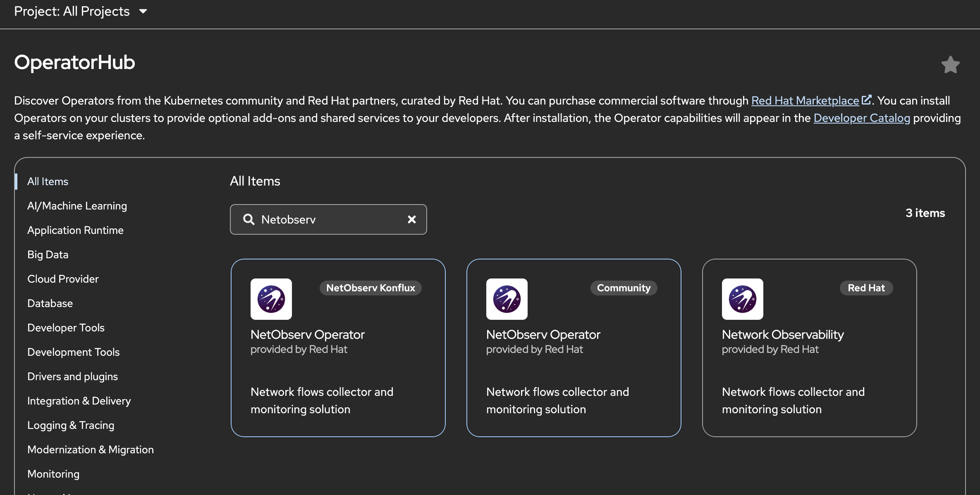Click the NetObserv Konflux operator logo
The image size is (980, 495).
[x=271, y=299]
